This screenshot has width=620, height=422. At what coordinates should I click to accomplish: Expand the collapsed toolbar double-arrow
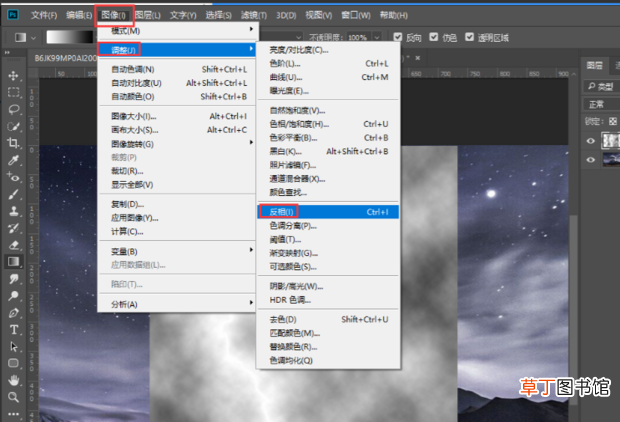click(7, 52)
